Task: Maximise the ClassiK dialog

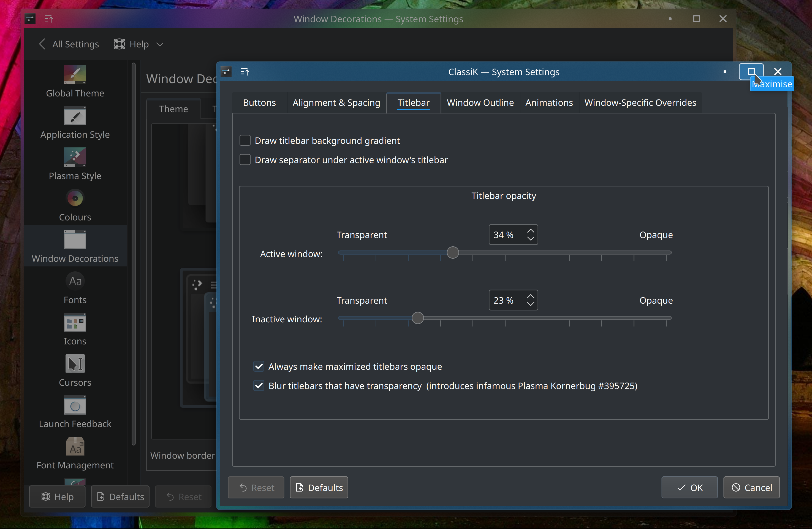Action: [751, 71]
